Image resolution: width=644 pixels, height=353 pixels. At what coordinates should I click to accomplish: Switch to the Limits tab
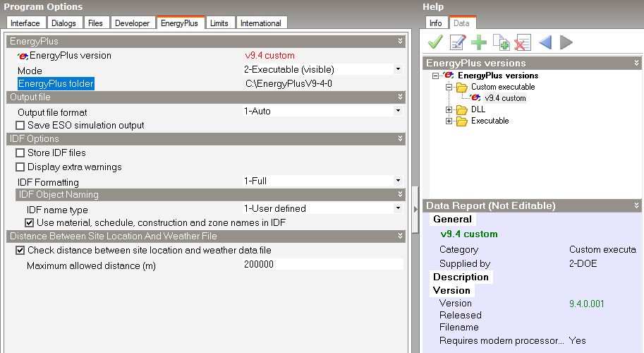tap(219, 23)
